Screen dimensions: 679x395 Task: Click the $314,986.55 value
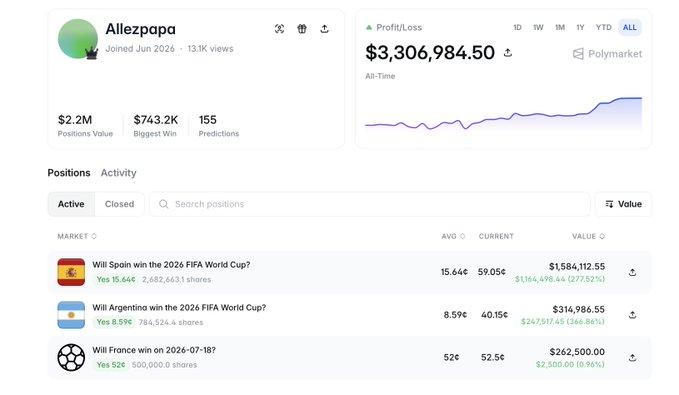[x=579, y=309]
